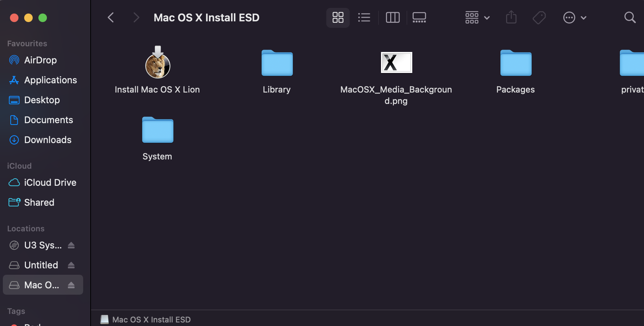Minimize the window with yellow button
This screenshot has height=326, width=644.
click(x=28, y=18)
